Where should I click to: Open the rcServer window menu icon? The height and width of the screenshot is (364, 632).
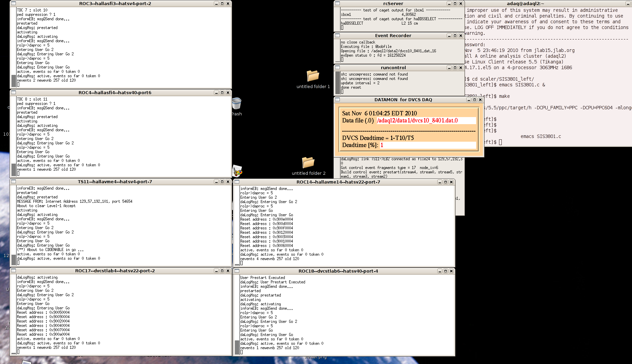click(x=337, y=3)
